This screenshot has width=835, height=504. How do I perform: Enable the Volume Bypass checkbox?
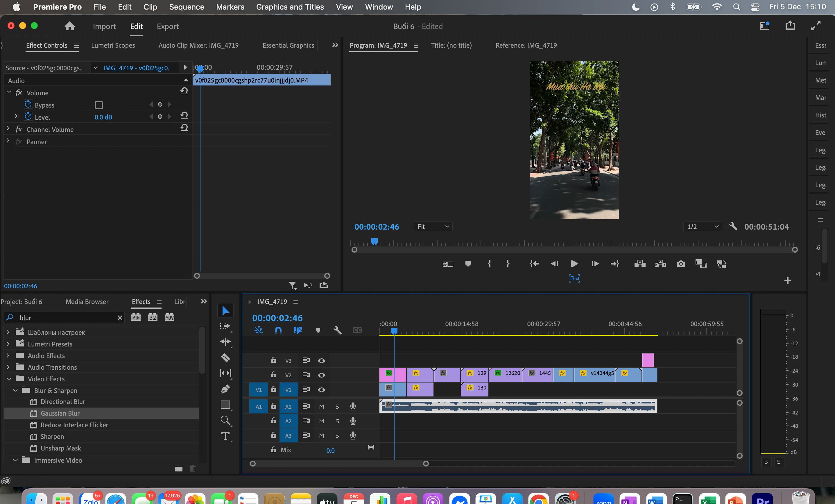point(98,105)
